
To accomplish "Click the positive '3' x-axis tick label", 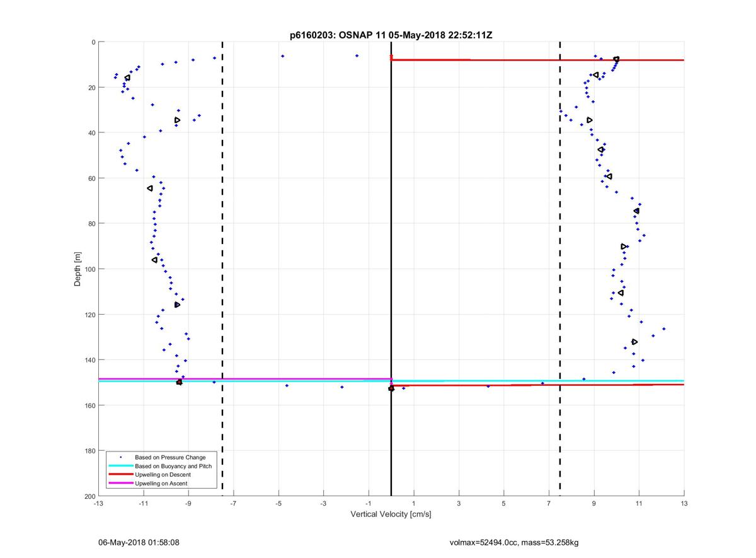I will [x=459, y=504].
